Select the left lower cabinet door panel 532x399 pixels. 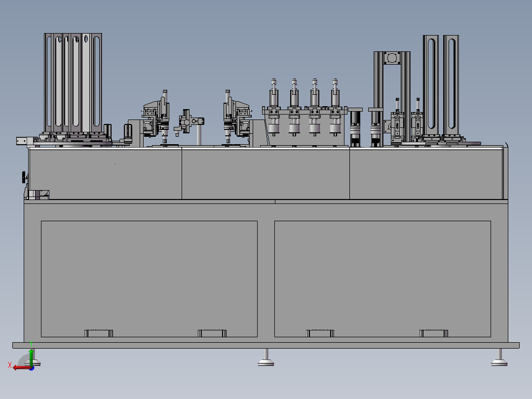149,279
